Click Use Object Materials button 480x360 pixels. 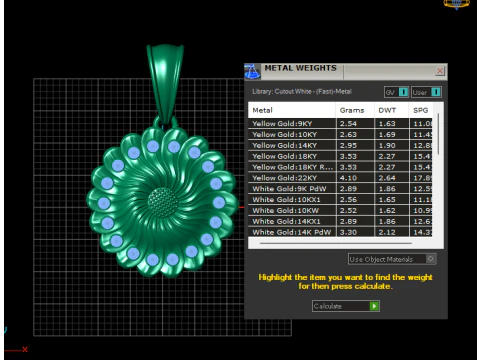coord(392,259)
